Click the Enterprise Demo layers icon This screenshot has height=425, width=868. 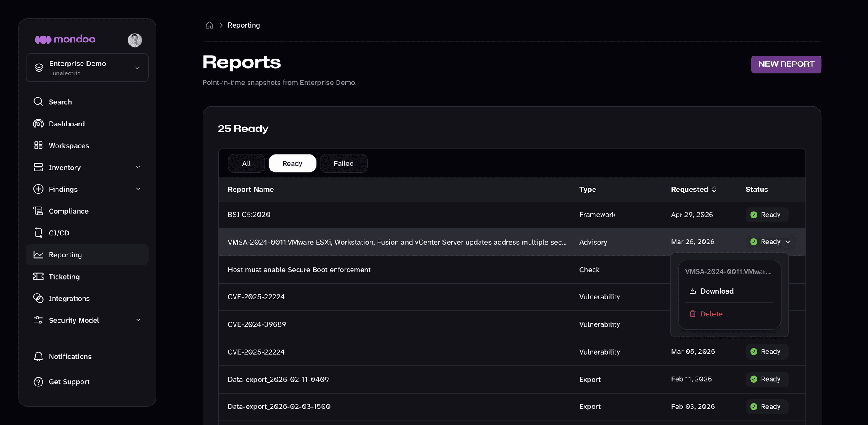(39, 68)
